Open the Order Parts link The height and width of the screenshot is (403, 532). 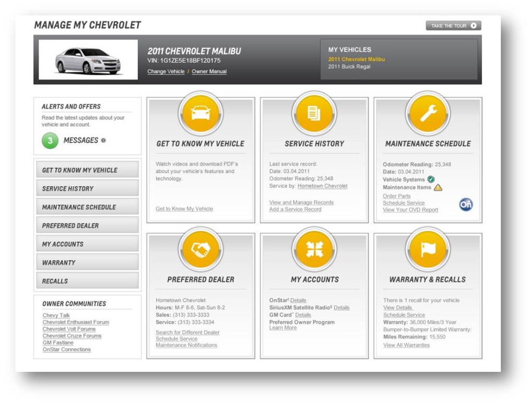click(396, 196)
